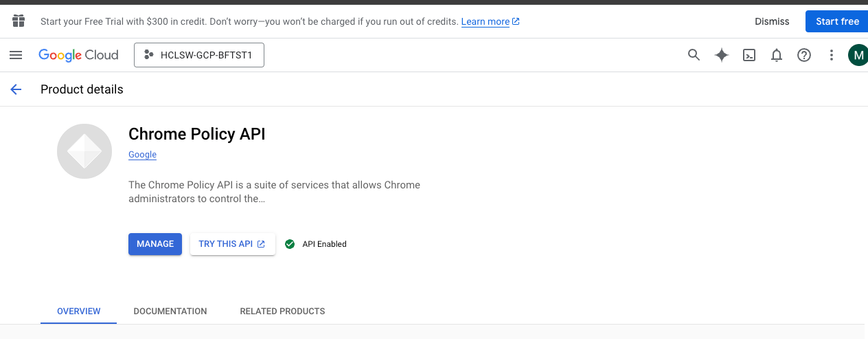868x339 pixels.
Task: Click the Try This API button
Action: [x=232, y=244]
